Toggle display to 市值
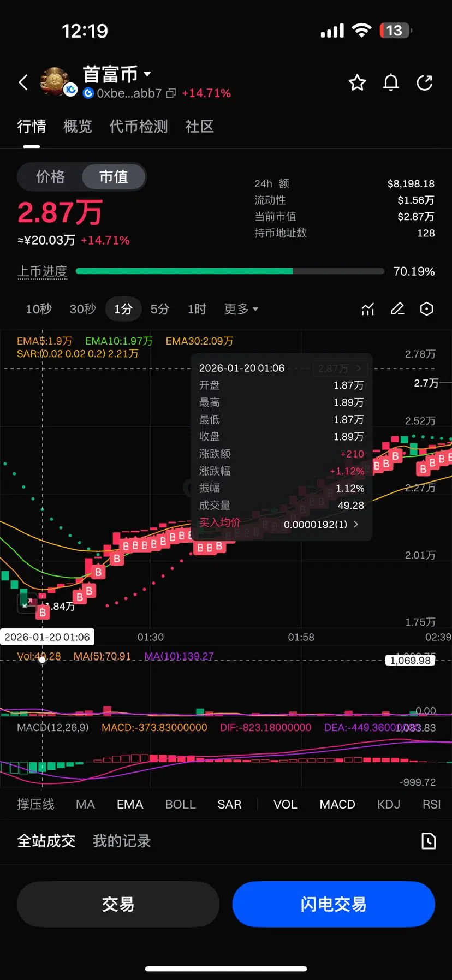The width and height of the screenshot is (452, 980). tap(114, 177)
